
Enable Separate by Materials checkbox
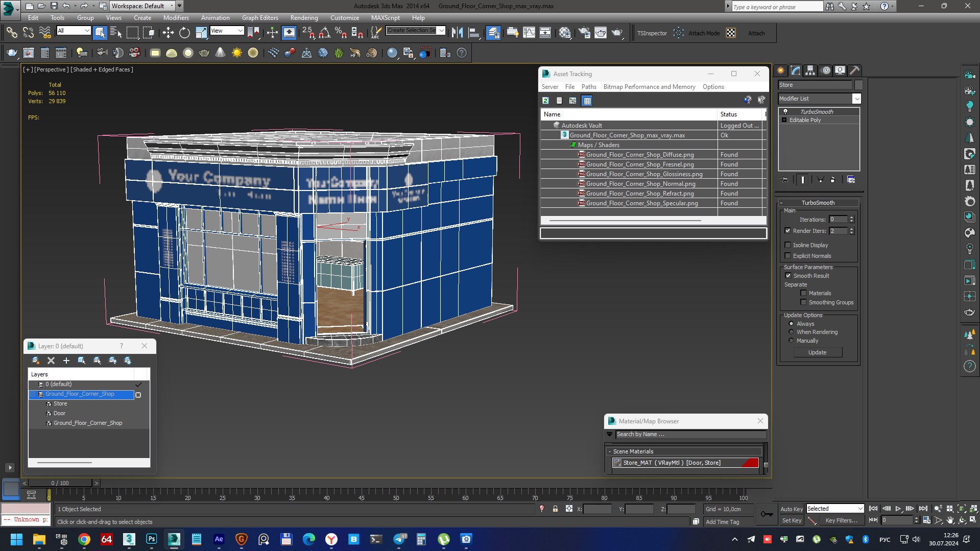803,293
